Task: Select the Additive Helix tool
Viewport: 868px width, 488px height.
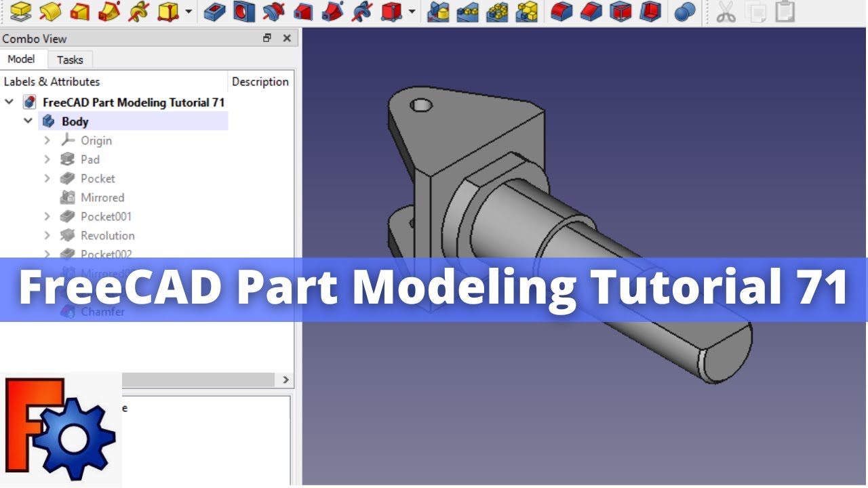Action: pyautogui.click(x=138, y=11)
